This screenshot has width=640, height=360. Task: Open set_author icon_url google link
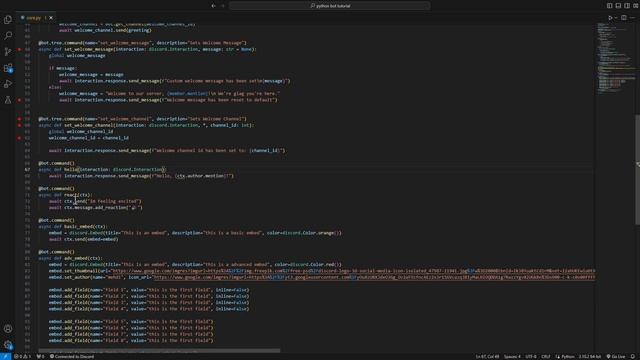[374, 277]
